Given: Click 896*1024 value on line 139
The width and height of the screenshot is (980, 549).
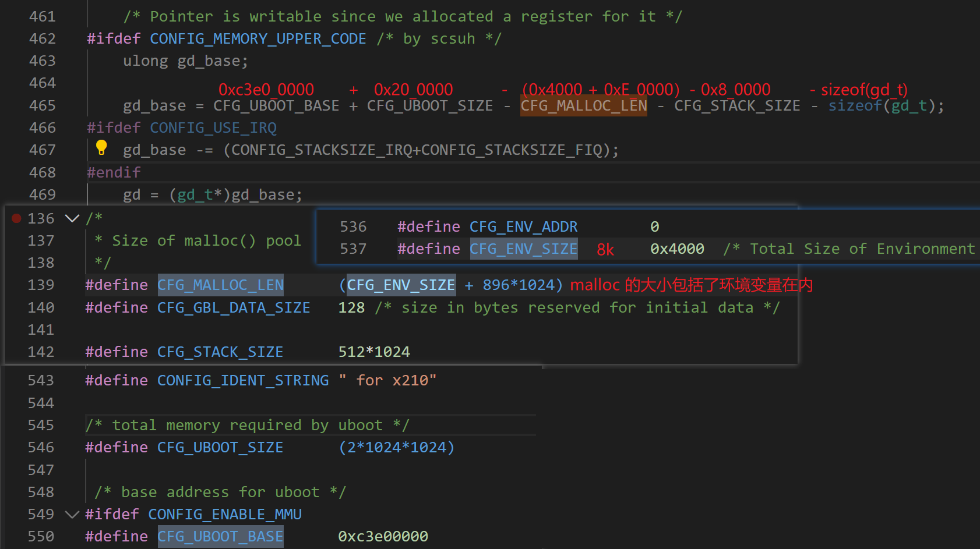Looking at the screenshot, I should (519, 285).
